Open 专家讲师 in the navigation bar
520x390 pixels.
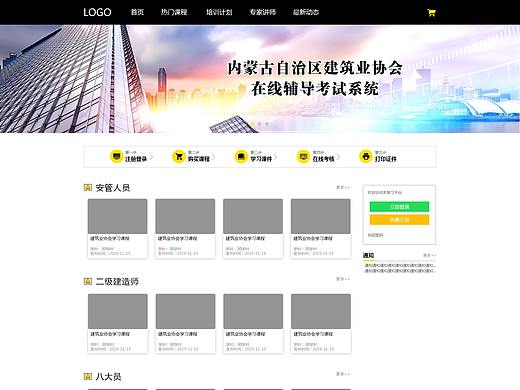263,12
